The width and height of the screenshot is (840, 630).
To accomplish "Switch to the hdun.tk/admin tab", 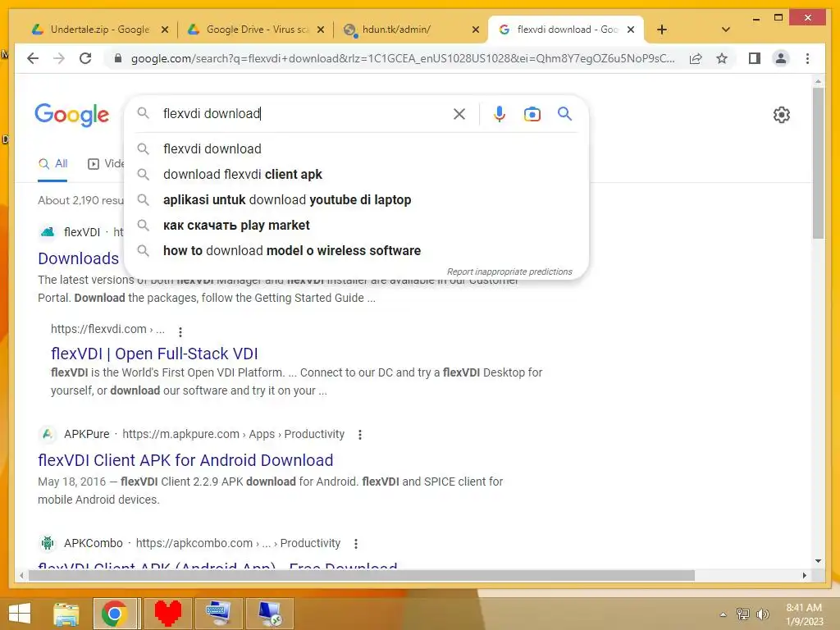I will [x=413, y=30].
